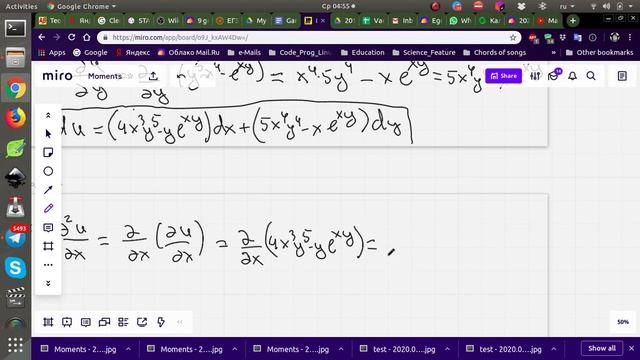Expand toolbar with down chevrons
The image size is (640, 360).
tap(48, 283)
